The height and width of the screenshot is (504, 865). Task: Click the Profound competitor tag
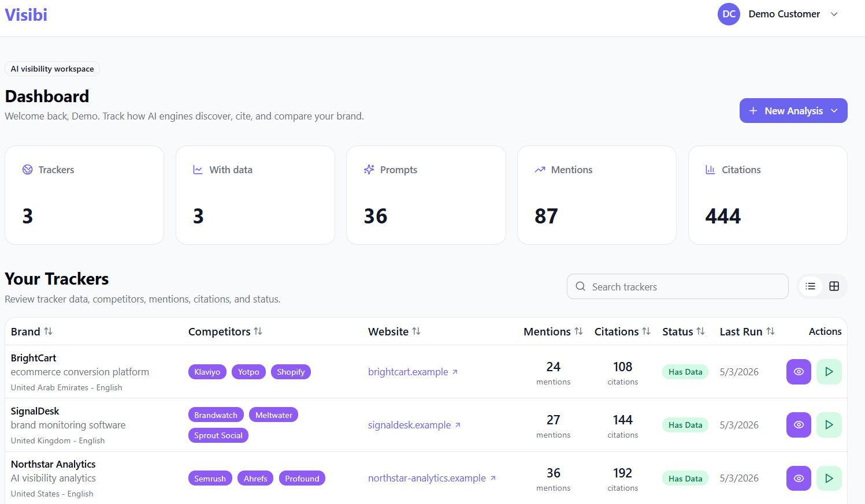302,479
